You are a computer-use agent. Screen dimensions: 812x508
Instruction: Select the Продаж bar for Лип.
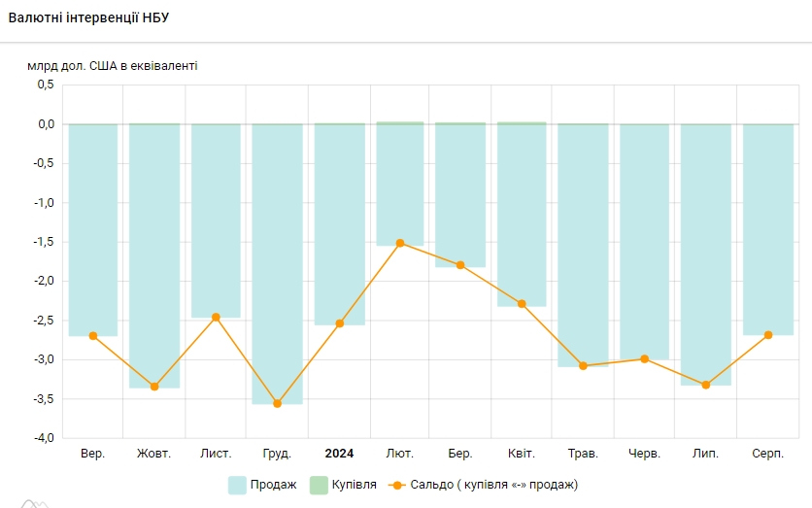point(705,253)
